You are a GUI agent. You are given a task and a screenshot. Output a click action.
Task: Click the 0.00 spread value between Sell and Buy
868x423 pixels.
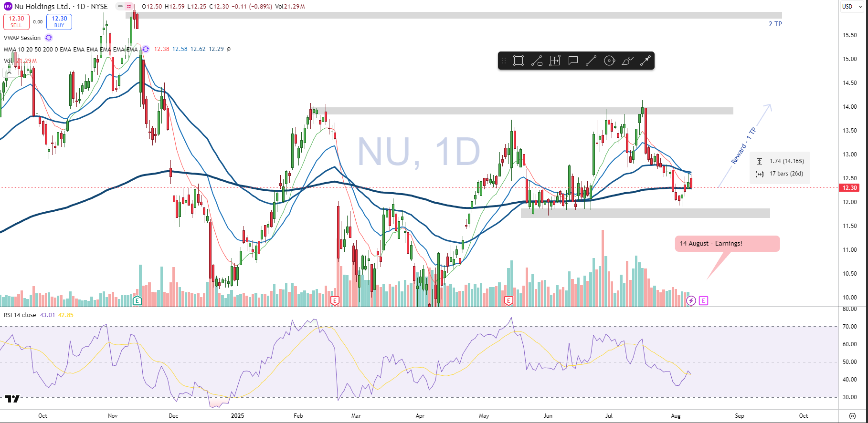[38, 22]
